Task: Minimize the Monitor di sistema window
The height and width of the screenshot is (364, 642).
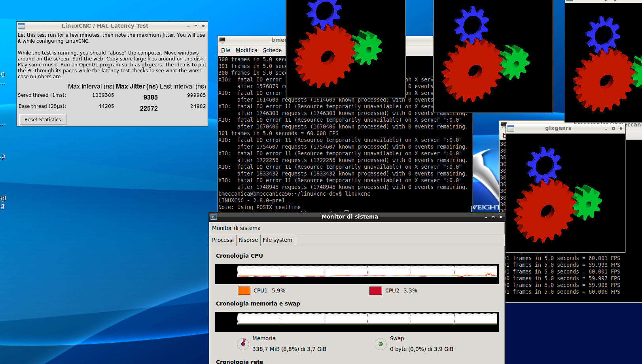Action: (x=486, y=217)
